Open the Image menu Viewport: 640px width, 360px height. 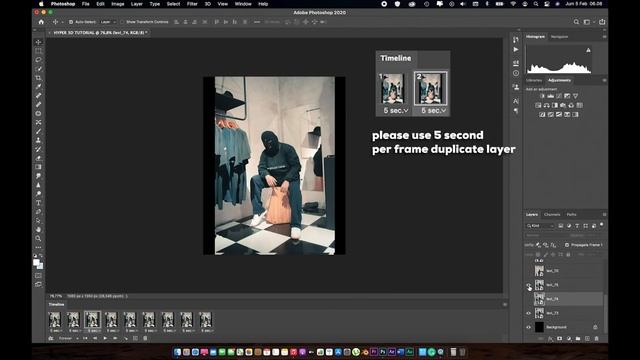pyautogui.click(x=118, y=4)
